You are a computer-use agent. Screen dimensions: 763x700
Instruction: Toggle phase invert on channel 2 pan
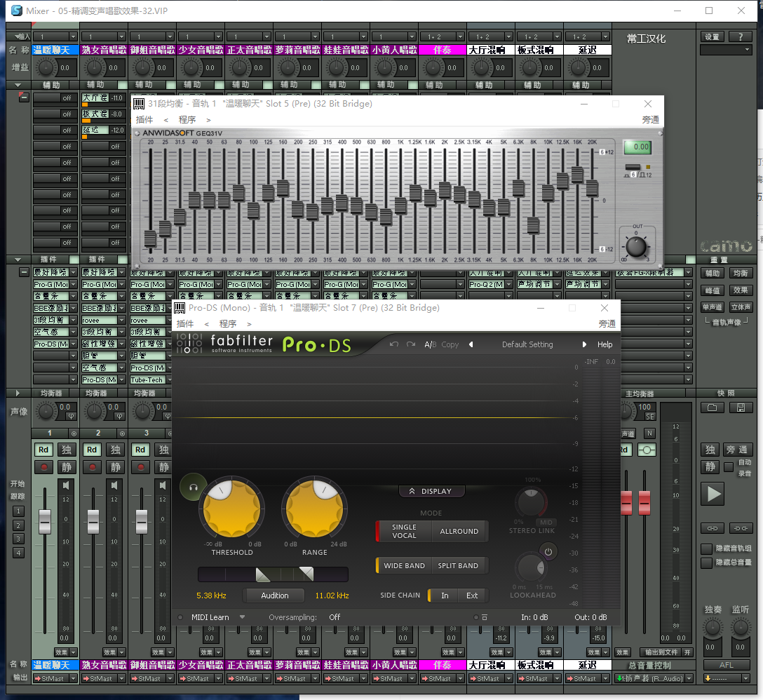click(119, 416)
